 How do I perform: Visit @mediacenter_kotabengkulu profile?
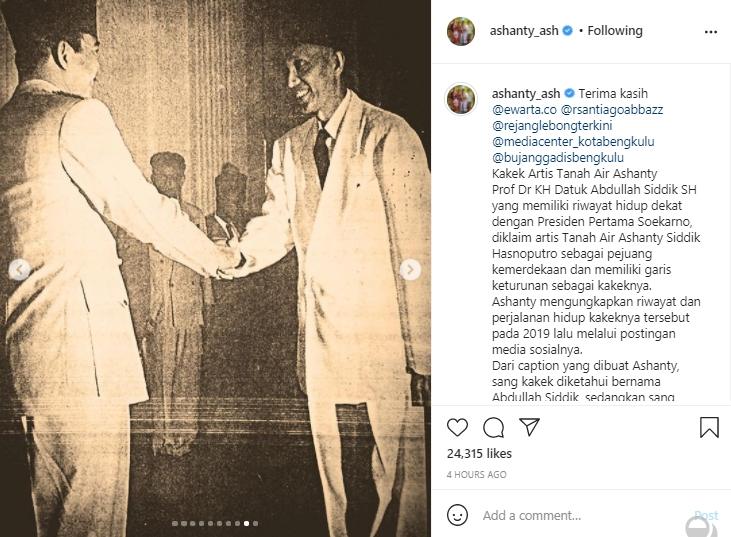573,142
